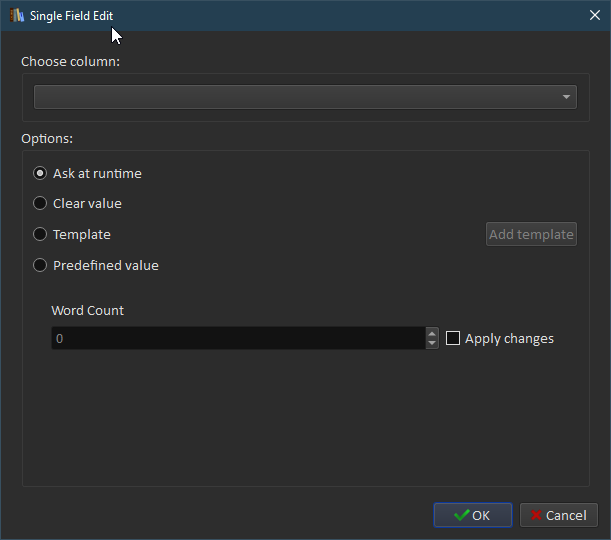This screenshot has width=611, height=540.
Task: Click the column dropdown arrow
Action: pyautogui.click(x=566, y=97)
